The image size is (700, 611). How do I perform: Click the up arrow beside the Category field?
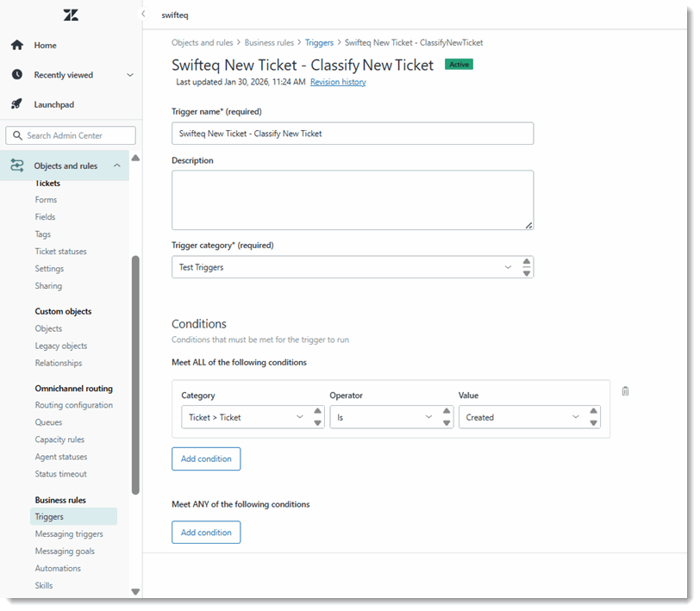pos(317,411)
